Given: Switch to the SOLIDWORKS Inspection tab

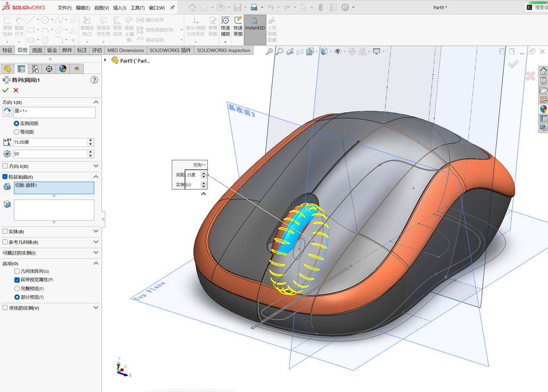Looking at the screenshot, I should pos(224,50).
